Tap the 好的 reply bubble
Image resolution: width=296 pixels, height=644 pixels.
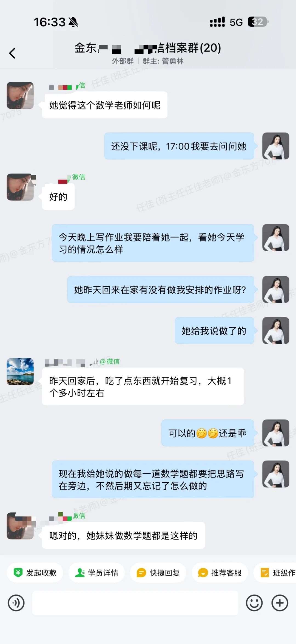(x=58, y=196)
